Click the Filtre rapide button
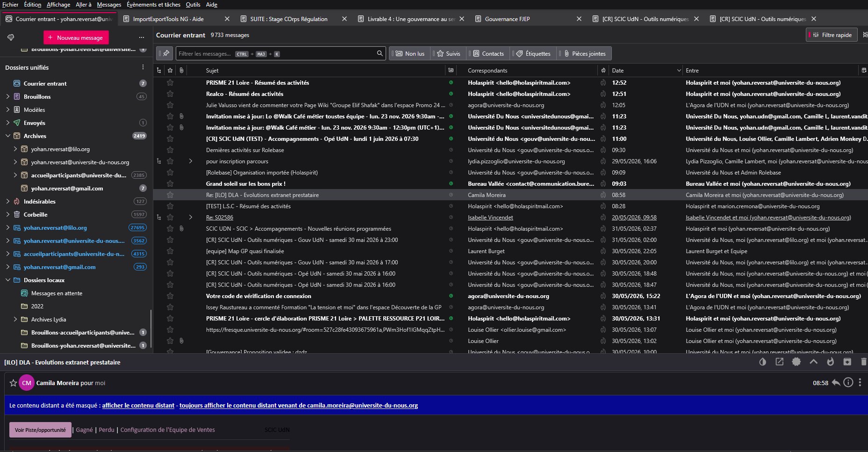 (x=832, y=35)
